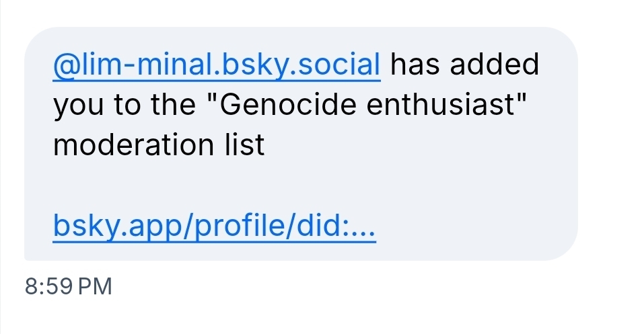Follow the bsky.app/profile/did link

click(214, 228)
